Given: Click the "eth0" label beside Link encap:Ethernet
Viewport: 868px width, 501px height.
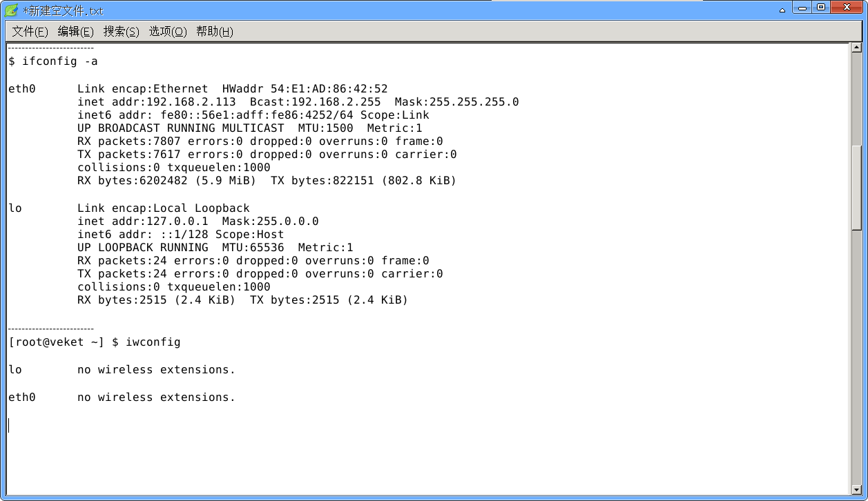Looking at the screenshot, I should point(22,89).
